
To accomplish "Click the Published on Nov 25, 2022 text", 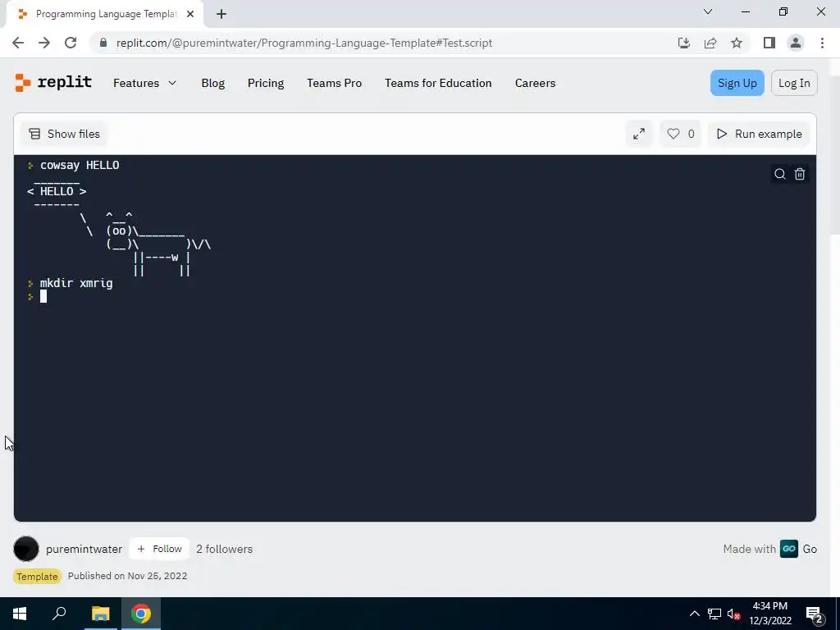I will (x=127, y=576).
